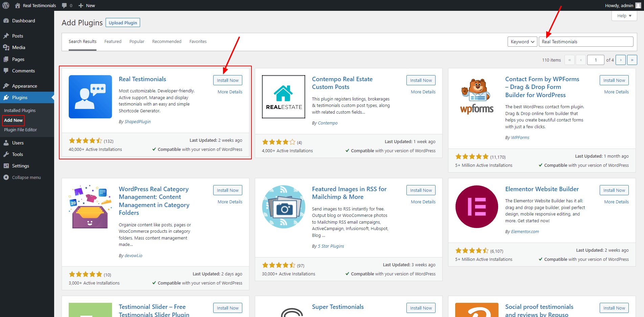Image resolution: width=644 pixels, height=317 pixels.
Task: Open the Contempo author link
Action: click(328, 123)
